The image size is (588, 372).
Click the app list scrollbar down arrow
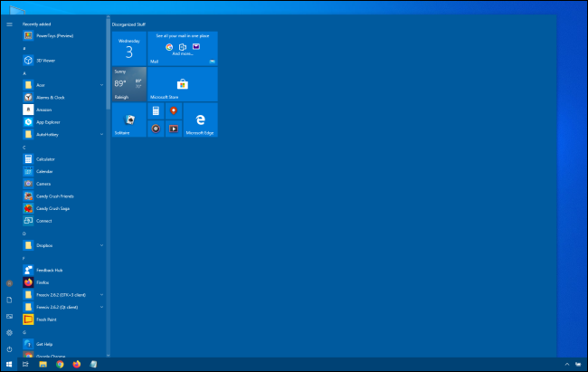[108, 354]
